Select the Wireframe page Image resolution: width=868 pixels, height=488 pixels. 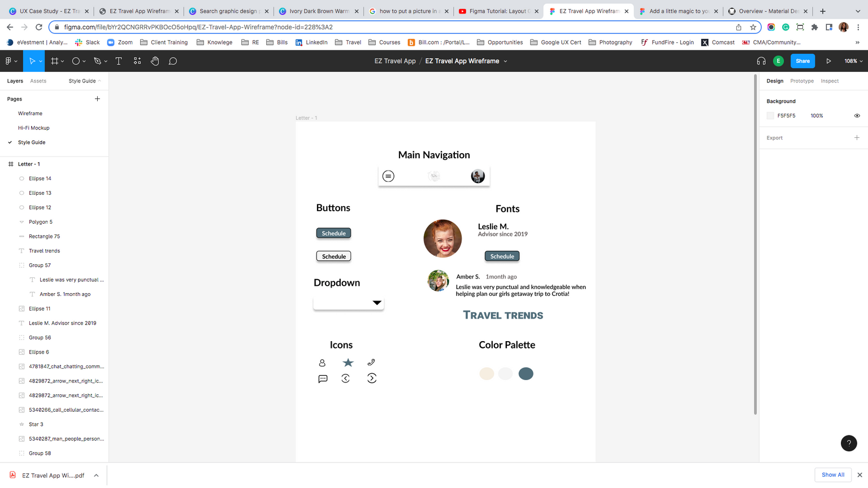30,114
